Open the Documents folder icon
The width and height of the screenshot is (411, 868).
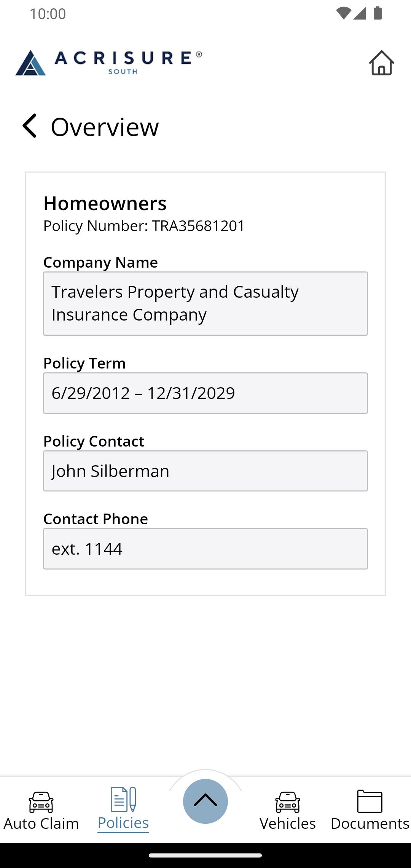[370, 801]
